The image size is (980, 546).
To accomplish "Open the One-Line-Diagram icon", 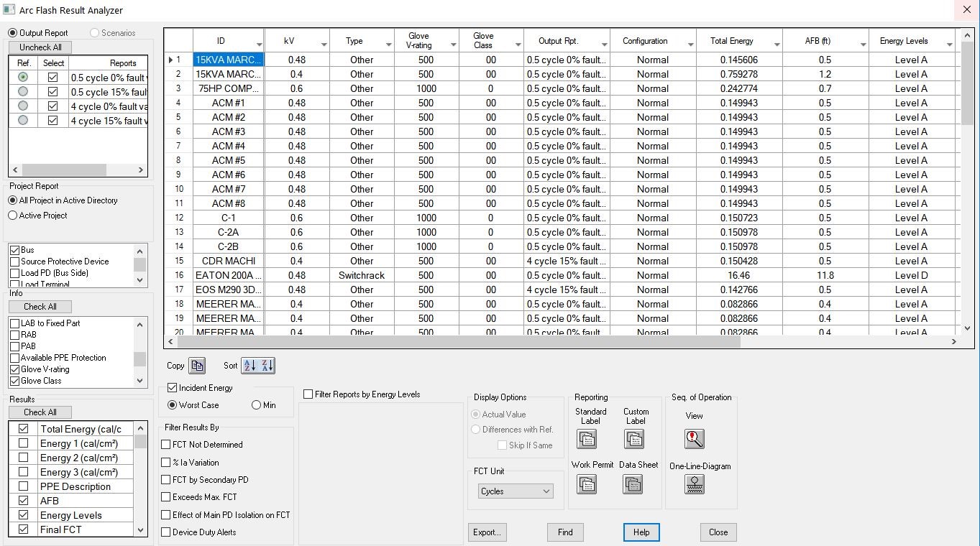I will pyautogui.click(x=695, y=484).
